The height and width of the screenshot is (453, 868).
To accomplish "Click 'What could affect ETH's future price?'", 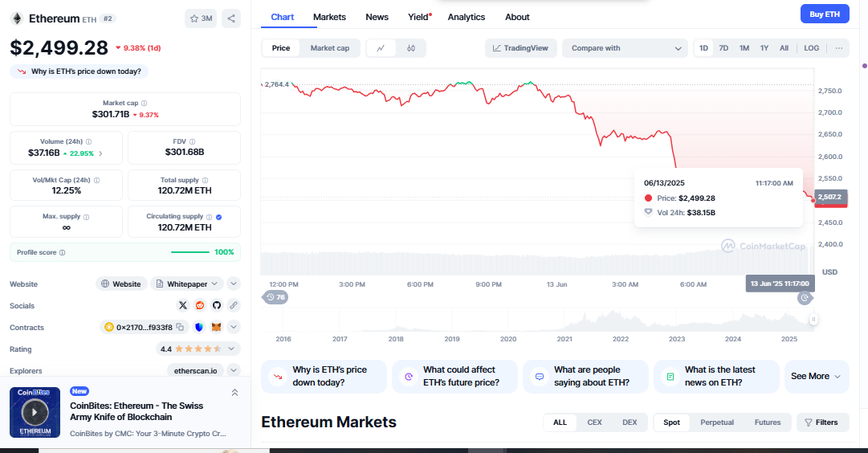I will pyautogui.click(x=454, y=377).
